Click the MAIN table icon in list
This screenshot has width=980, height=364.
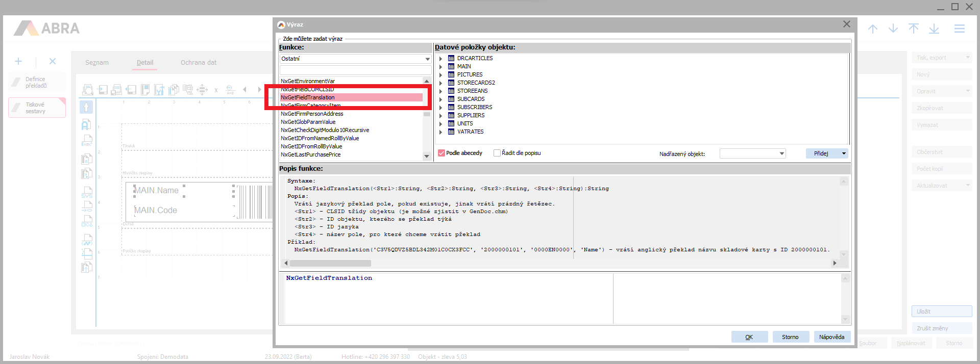451,66
